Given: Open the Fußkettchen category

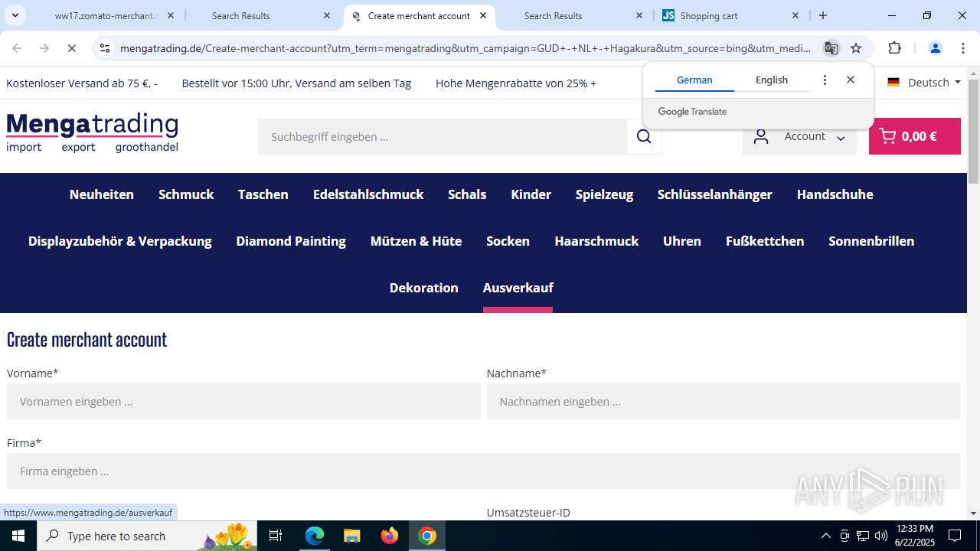Looking at the screenshot, I should [765, 241].
